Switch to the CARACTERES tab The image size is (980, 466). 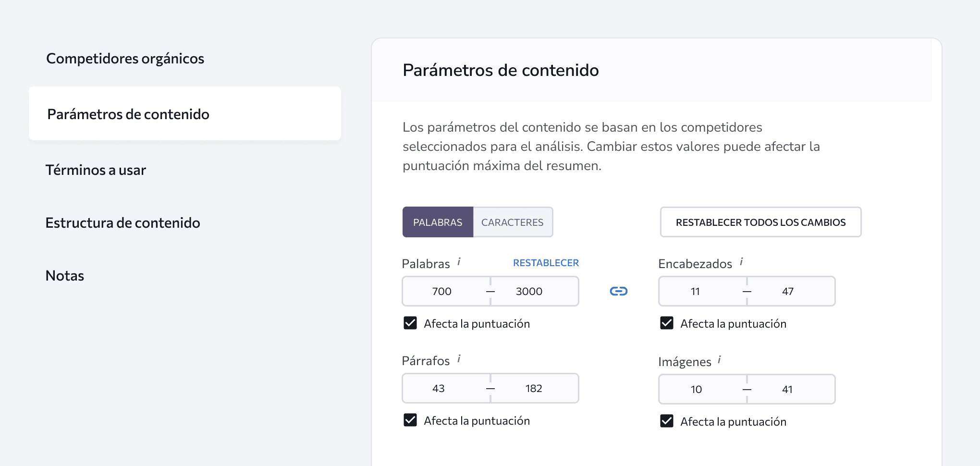(512, 222)
